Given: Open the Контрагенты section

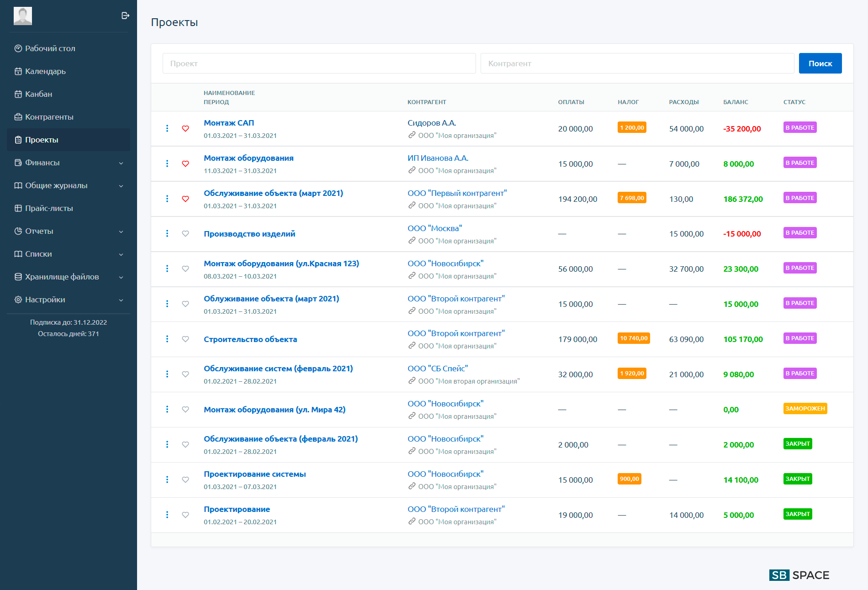Looking at the screenshot, I should pyautogui.click(x=48, y=117).
